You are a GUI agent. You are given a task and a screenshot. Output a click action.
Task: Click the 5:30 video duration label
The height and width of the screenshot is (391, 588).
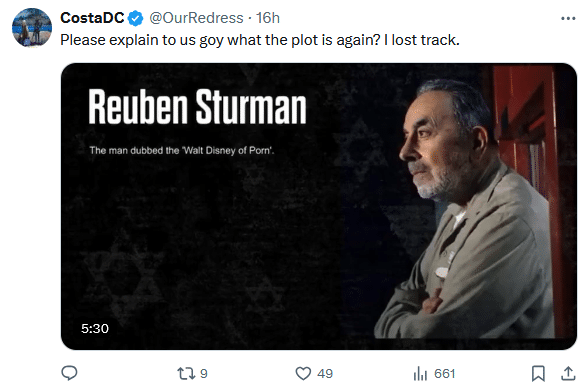point(95,329)
